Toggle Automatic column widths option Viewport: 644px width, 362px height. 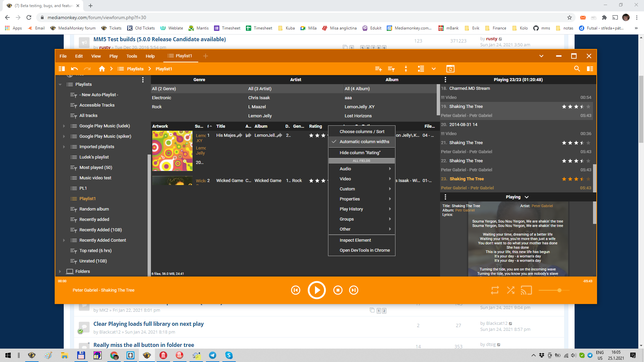pos(364,142)
